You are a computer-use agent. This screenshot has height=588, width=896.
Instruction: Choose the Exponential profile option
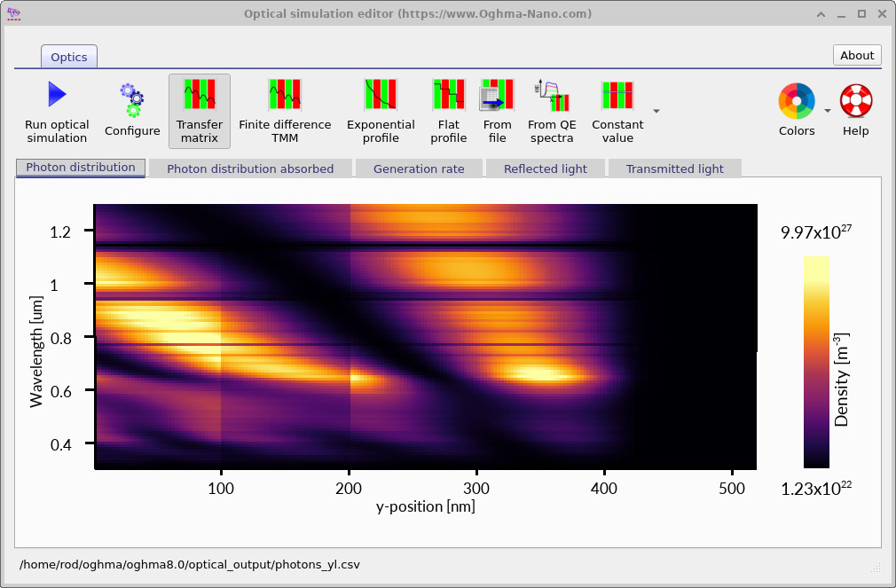[x=381, y=112]
